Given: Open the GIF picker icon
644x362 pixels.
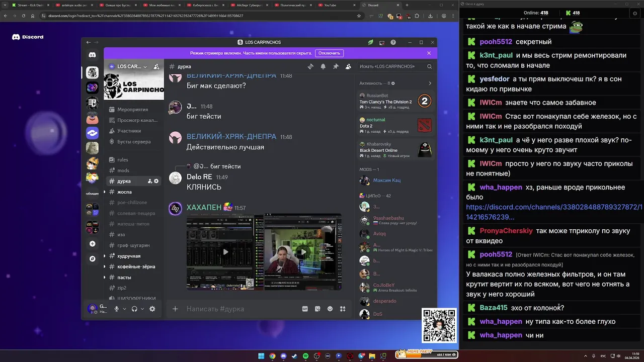Looking at the screenshot, I should click(305, 309).
